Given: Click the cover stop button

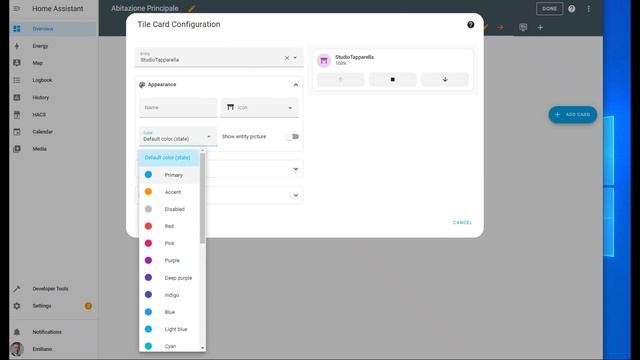Looking at the screenshot, I should pos(392,80).
